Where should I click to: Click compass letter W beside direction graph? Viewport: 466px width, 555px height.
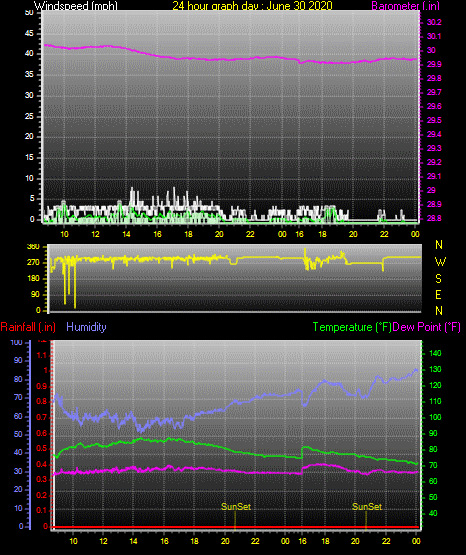[x=440, y=262]
